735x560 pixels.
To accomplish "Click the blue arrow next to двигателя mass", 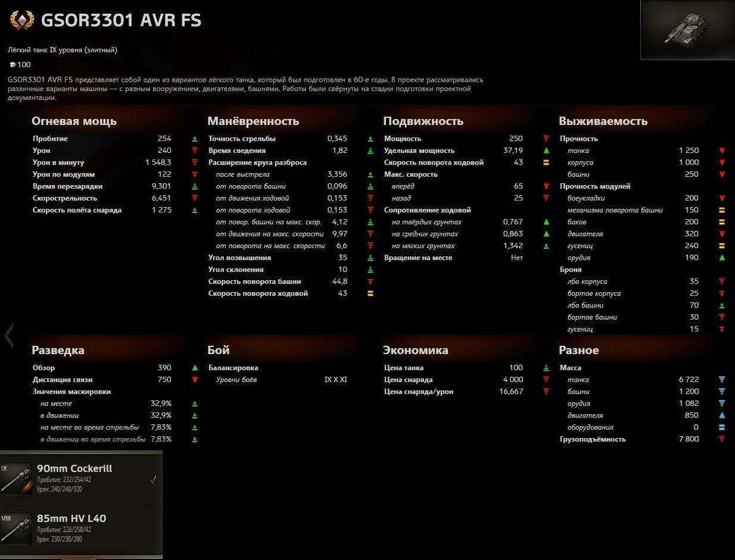I will click(722, 415).
